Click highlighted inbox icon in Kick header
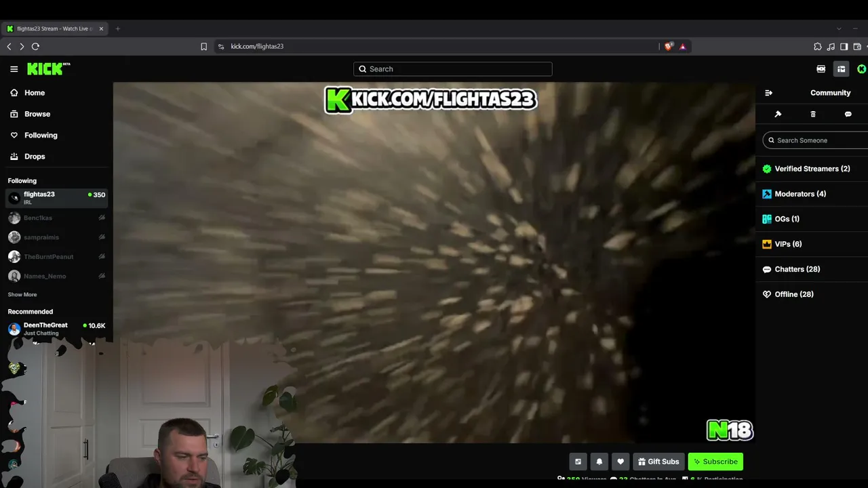 point(842,69)
